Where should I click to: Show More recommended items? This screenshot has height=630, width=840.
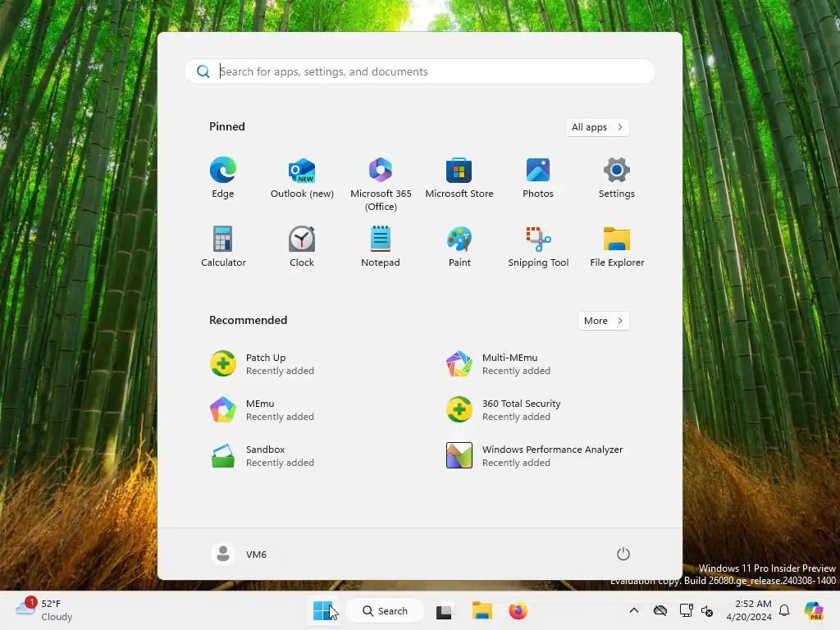[603, 321]
